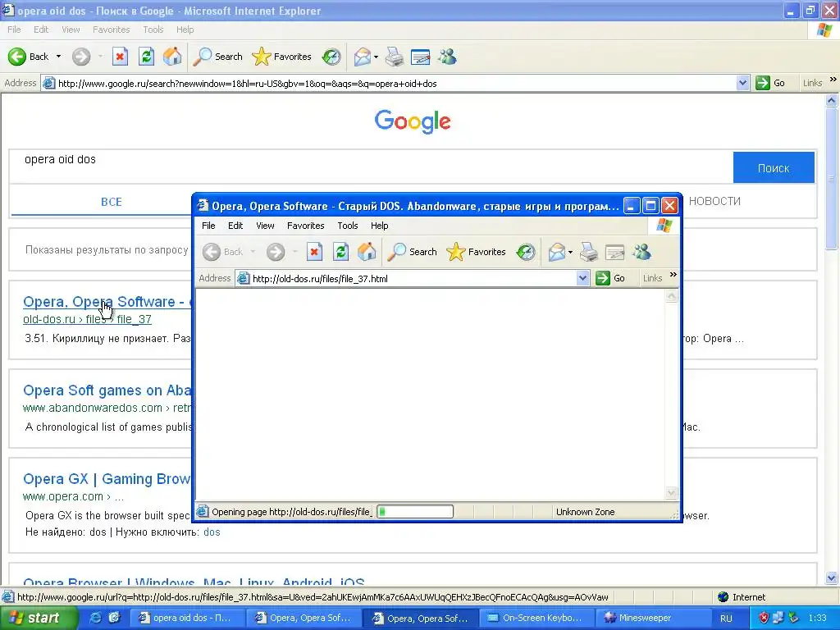Viewport: 840px width, 630px height.
Task: Open Tools menu in Opera popup window
Action: click(347, 226)
